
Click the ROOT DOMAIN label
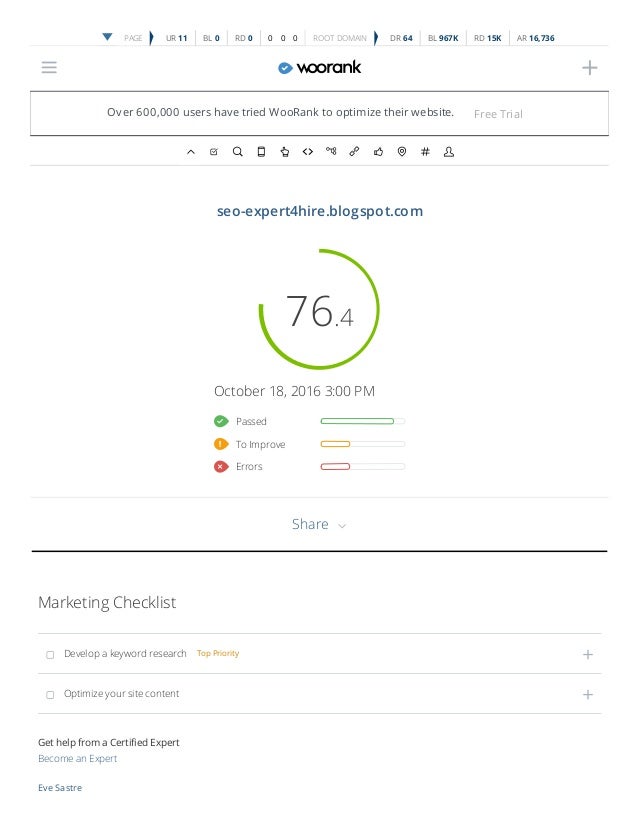tap(340, 38)
